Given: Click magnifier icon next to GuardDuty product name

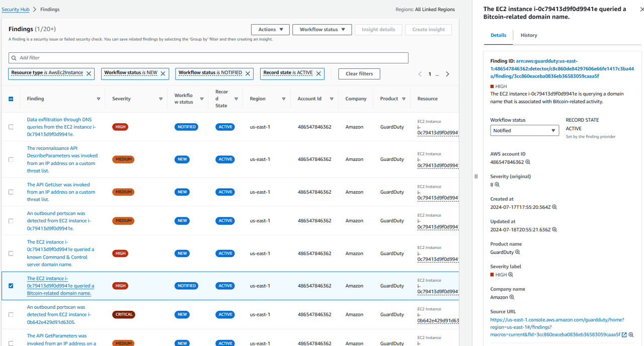Looking at the screenshot, I should coord(517,252).
